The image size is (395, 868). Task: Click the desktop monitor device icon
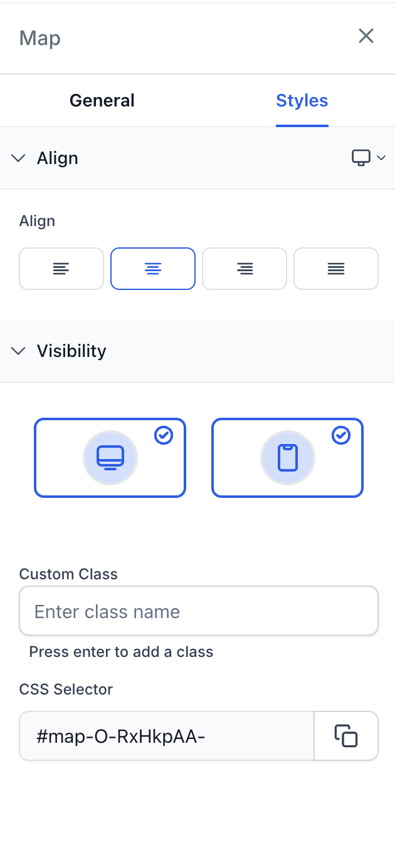(361, 158)
